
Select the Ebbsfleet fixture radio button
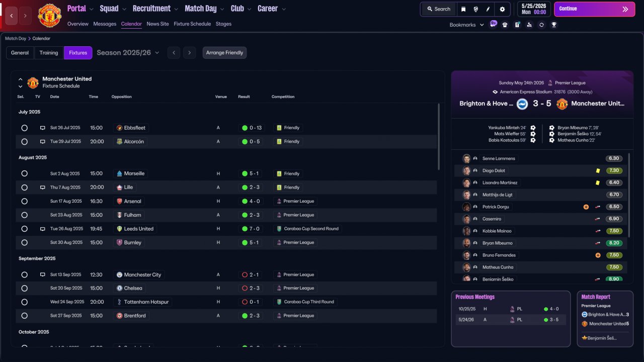click(24, 128)
